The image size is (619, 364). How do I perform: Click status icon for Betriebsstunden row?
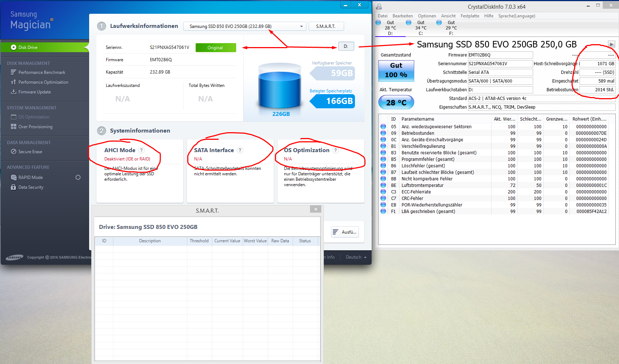tap(383, 133)
